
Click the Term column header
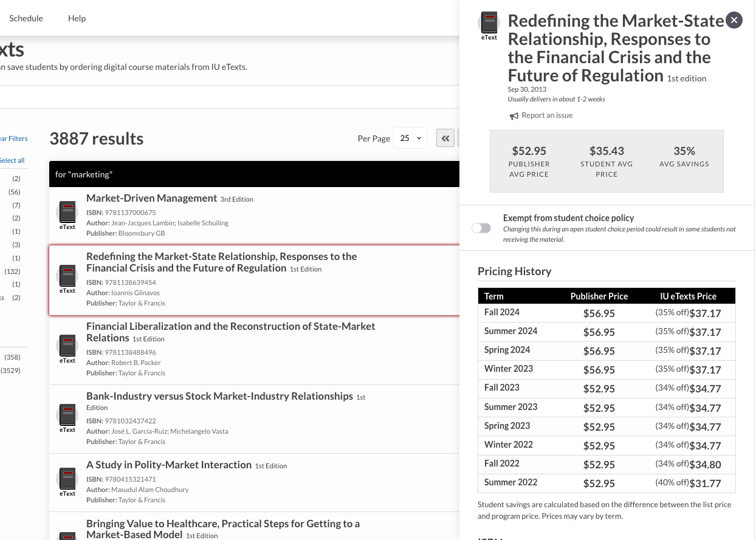pyautogui.click(x=494, y=296)
